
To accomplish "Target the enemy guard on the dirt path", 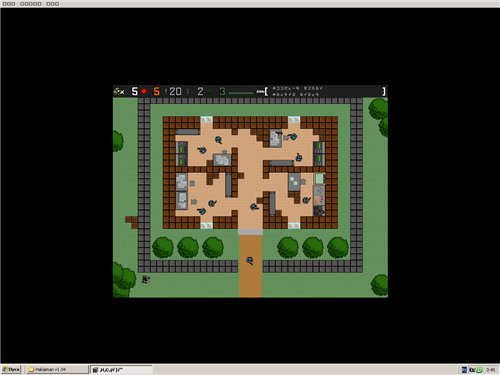I will point(250,260).
